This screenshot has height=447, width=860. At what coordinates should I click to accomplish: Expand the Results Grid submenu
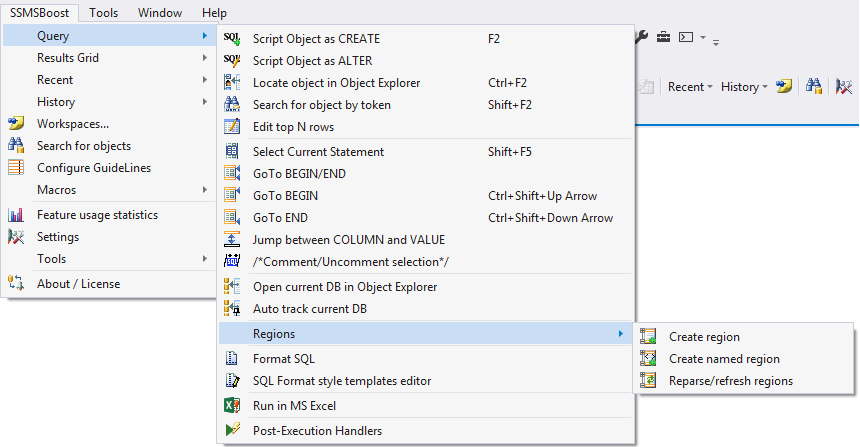[109, 58]
